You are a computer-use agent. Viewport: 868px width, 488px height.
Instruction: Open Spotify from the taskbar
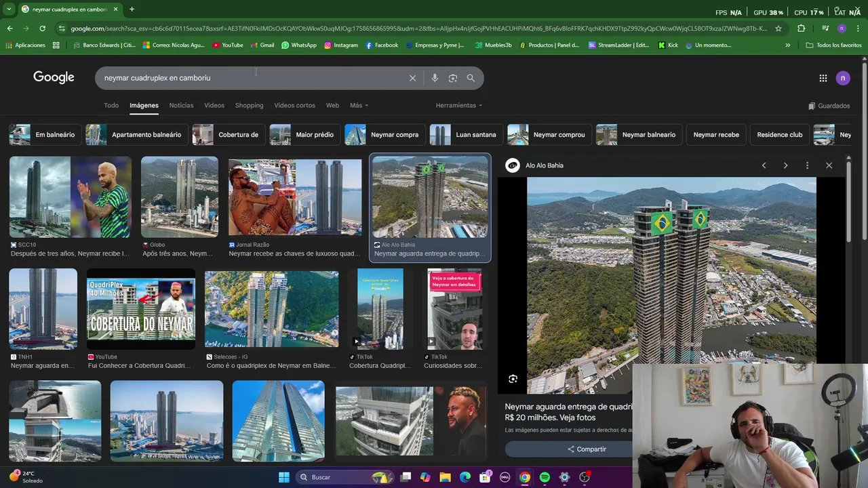[545, 477]
